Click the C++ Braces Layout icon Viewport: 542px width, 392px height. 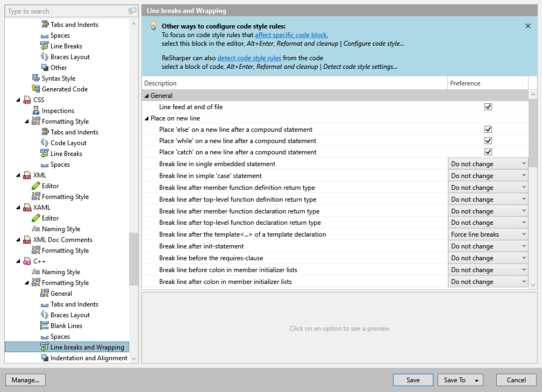click(x=45, y=315)
